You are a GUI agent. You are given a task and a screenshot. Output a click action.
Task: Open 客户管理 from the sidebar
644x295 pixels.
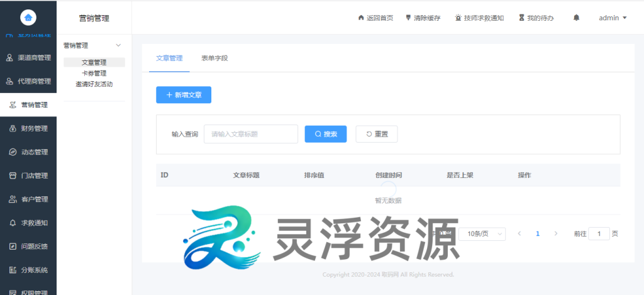click(x=28, y=199)
